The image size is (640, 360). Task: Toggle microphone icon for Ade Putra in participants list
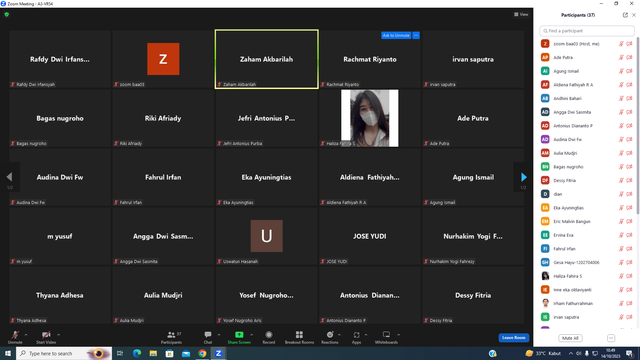click(x=621, y=58)
